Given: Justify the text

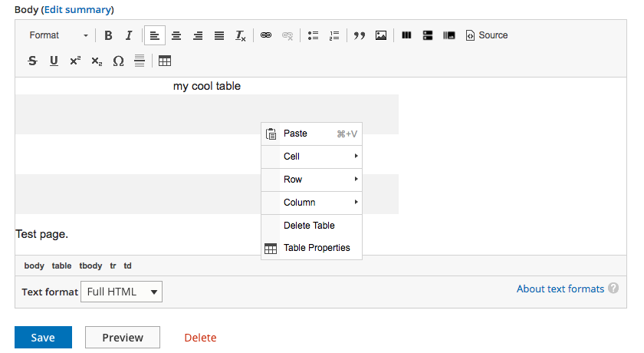Looking at the screenshot, I should click(219, 35).
